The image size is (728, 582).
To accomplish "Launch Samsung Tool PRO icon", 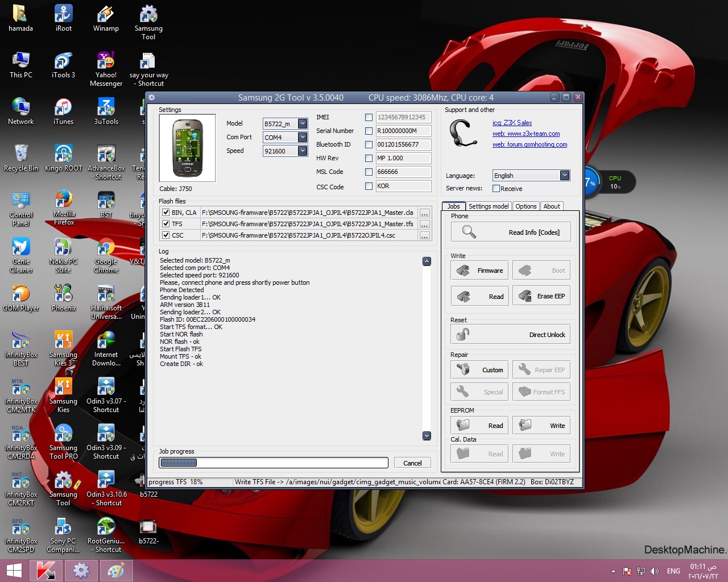I will pos(63,442).
